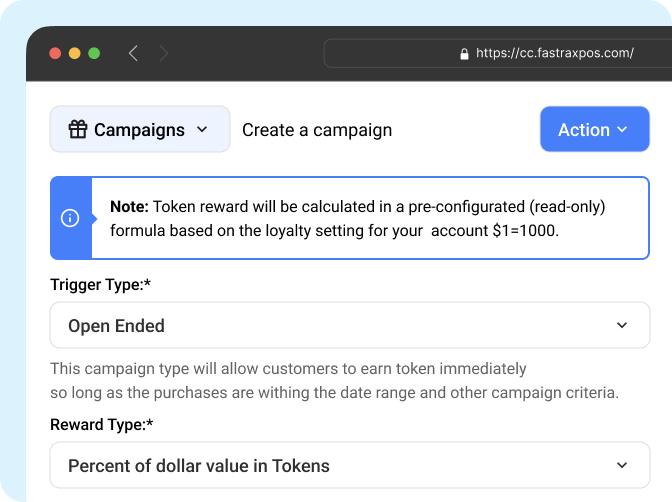
Task: Open the Action button menu
Action: point(594,129)
